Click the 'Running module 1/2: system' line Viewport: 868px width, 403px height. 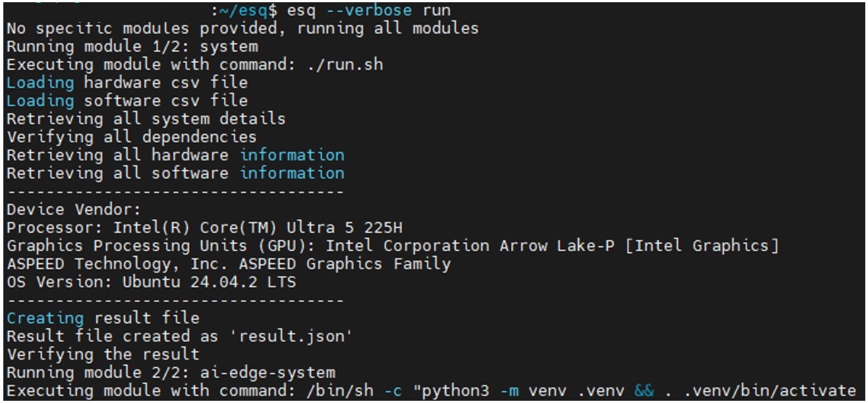coord(132,47)
